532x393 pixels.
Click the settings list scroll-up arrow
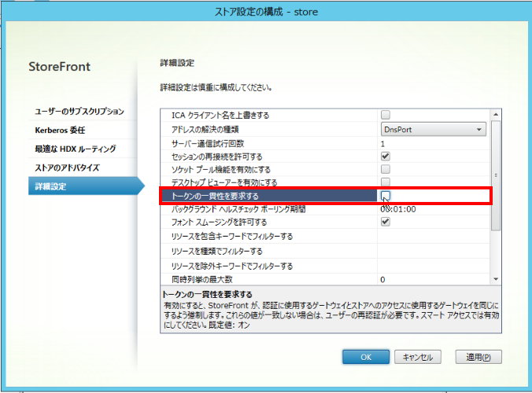[x=496, y=115]
